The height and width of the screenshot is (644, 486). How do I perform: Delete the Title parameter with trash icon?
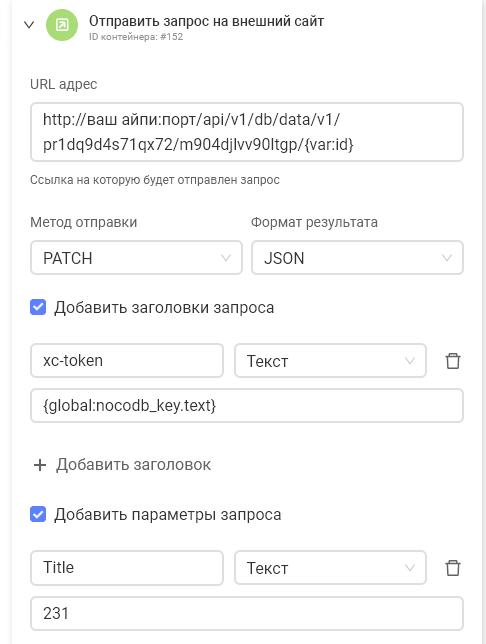coord(453,568)
